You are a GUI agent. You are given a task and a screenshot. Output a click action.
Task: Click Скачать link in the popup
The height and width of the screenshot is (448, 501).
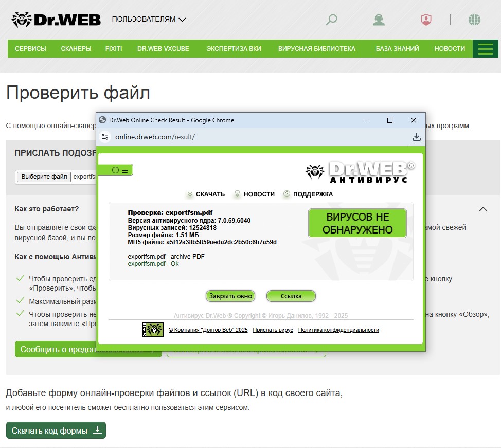pos(210,194)
